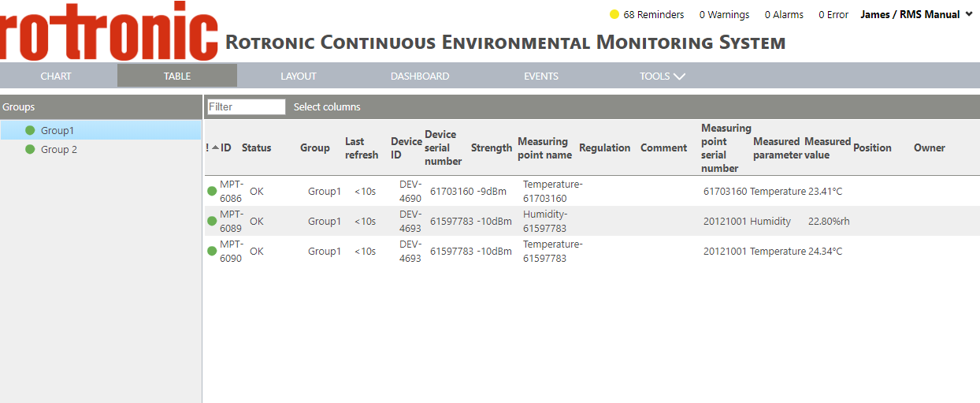The width and height of the screenshot is (980, 403).
Task: Open the 68 Reminders link
Action: coord(653,14)
